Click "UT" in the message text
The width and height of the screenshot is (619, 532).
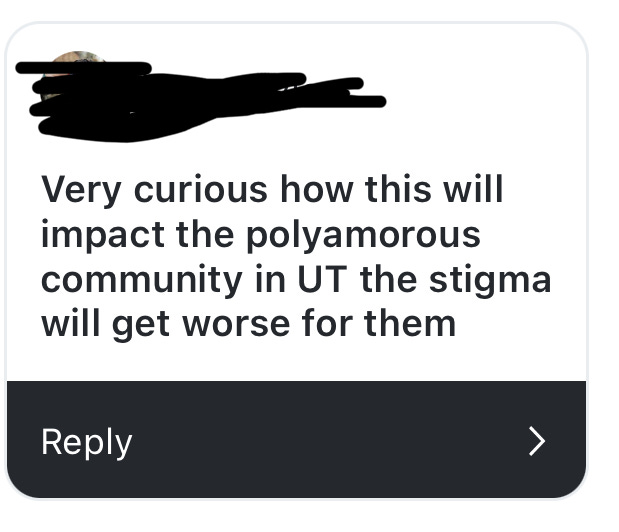pyautogui.click(x=323, y=279)
